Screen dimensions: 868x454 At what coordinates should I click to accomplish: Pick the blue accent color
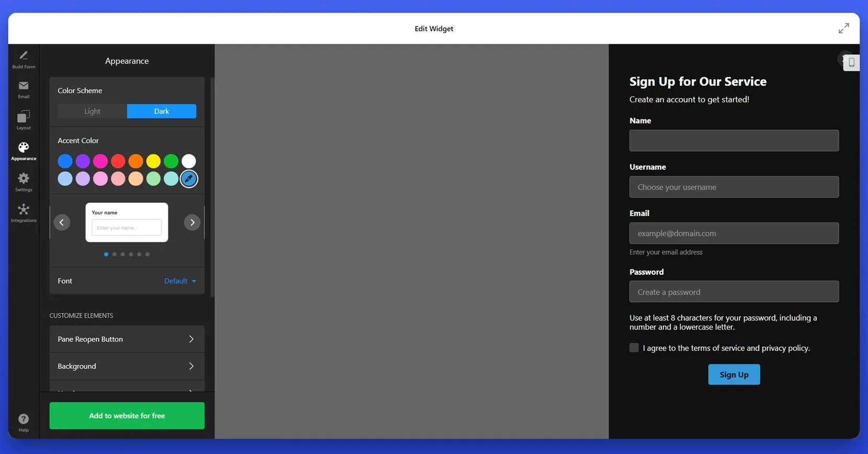coord(65,161)
